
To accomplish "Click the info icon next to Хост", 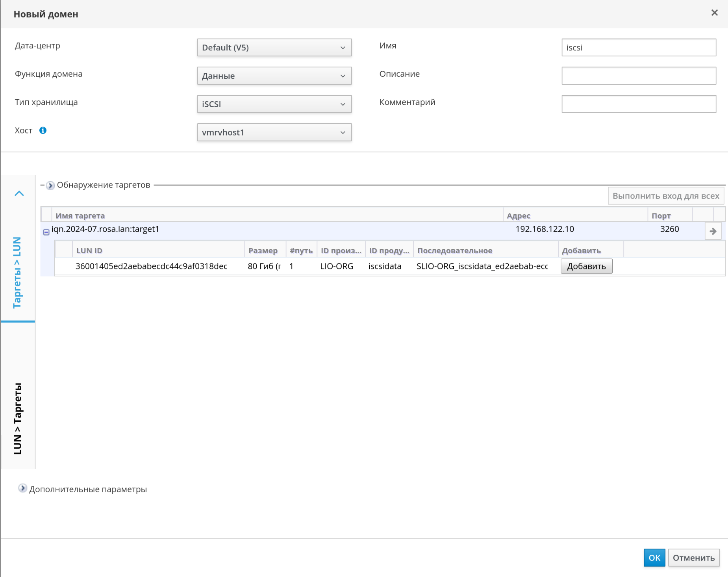I will tap(43, 130).
